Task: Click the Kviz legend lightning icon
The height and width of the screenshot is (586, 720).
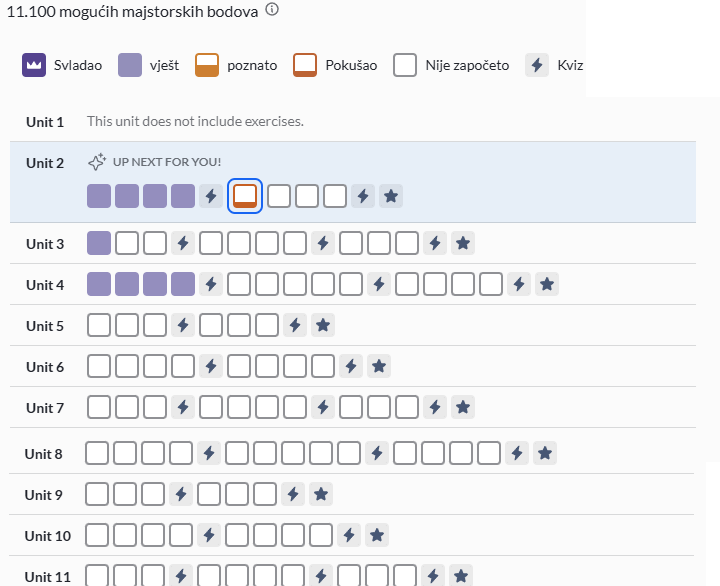Action: (x=537, y=65)
